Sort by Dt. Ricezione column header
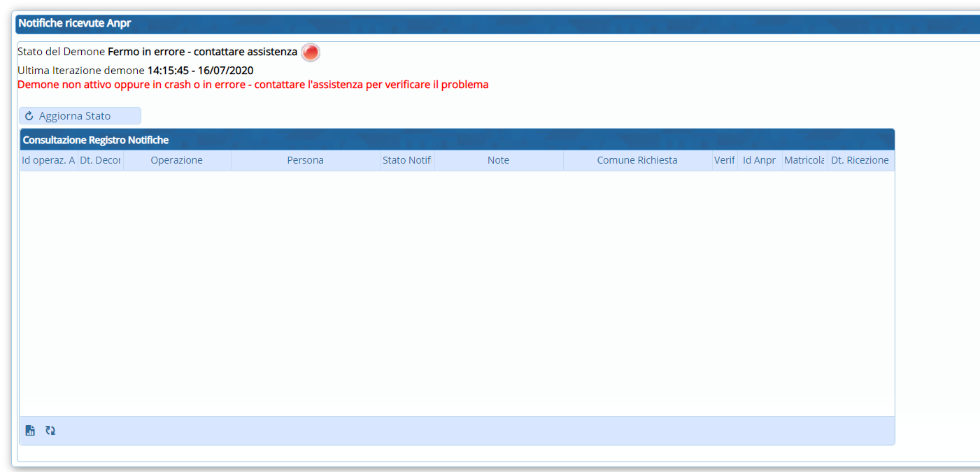Image resolution: width=980 pixels, height=472 pixels. 860,160
